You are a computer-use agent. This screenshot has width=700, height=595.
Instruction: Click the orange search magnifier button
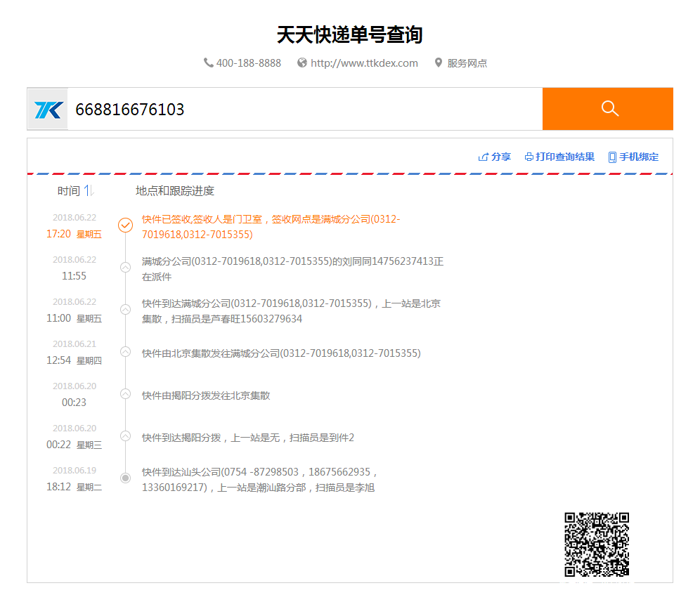[x=608, y=109]
